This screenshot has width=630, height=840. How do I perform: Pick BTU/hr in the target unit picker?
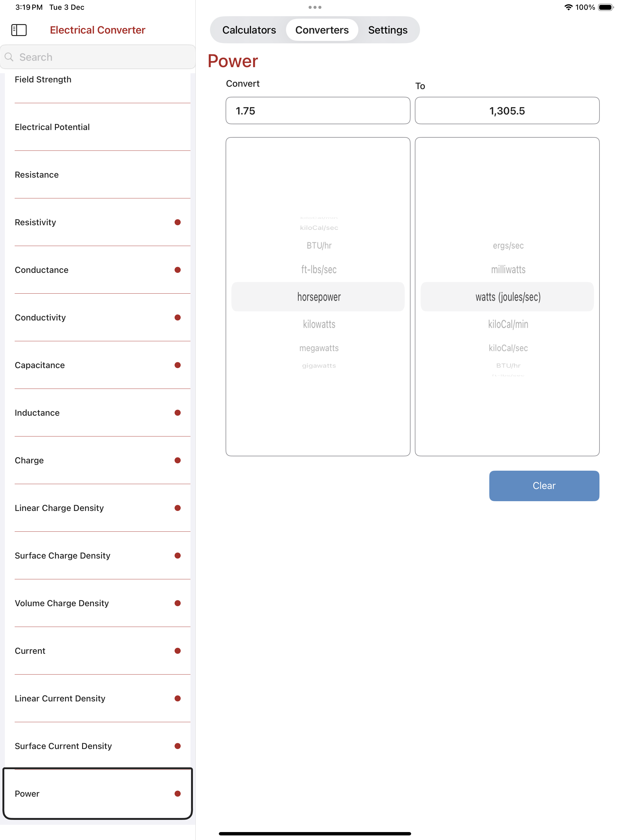(x=508, y=366)
